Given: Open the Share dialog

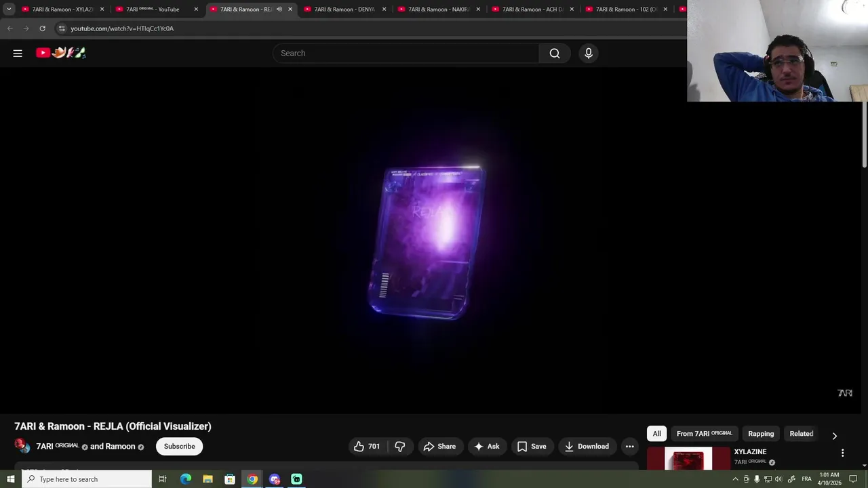Looking at the screenshot, I should click(439, 446).
